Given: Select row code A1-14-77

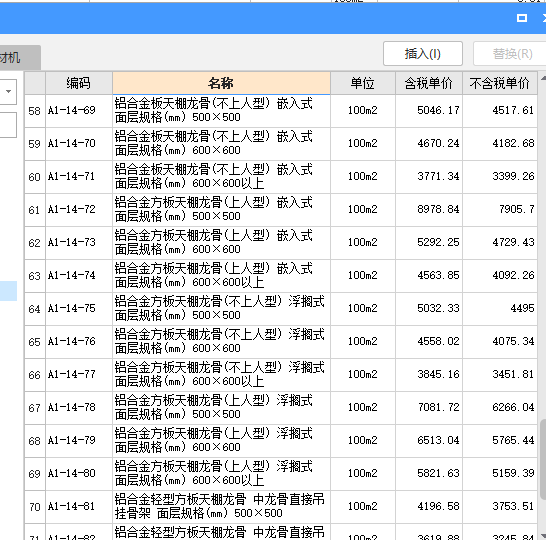Looking at the screenshot, I should [x=79, y=375].
